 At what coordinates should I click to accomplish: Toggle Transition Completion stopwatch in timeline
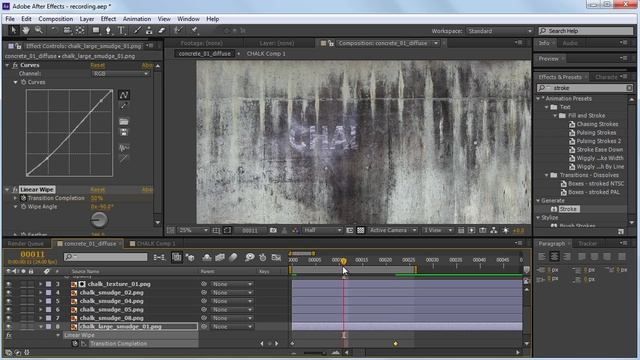click(75, 344)
